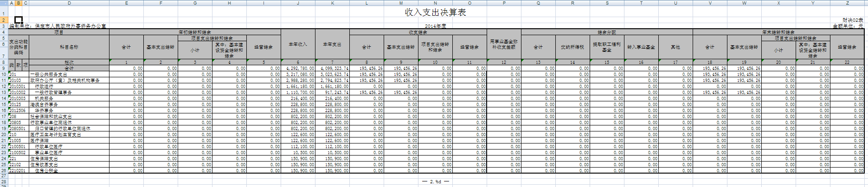This screenshot has width=868, height=187.
Task: Click the 转入事业基金 header cell
Action: [641, 47]
